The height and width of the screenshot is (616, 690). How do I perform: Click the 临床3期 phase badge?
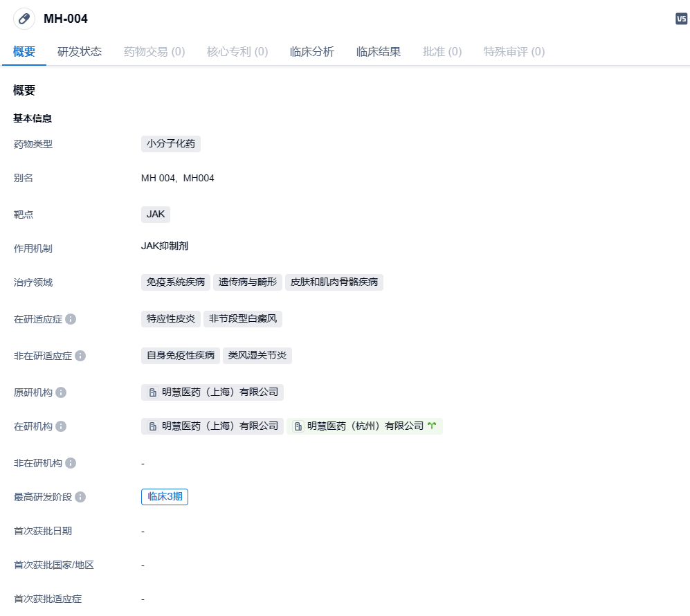click(165, 497)
